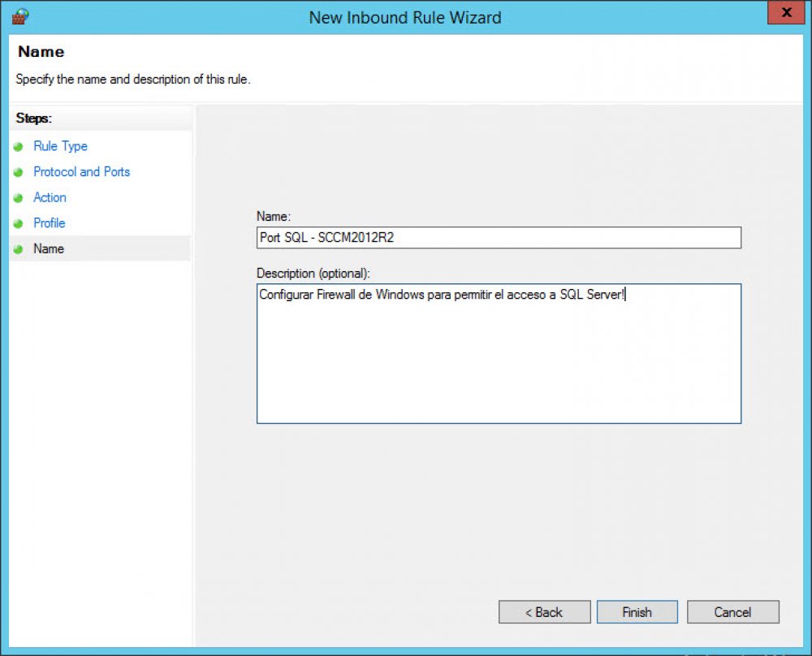The image size is (812, 656).
Task: Click the green bullet beside Rule Type
Action: tap(19, 146)
